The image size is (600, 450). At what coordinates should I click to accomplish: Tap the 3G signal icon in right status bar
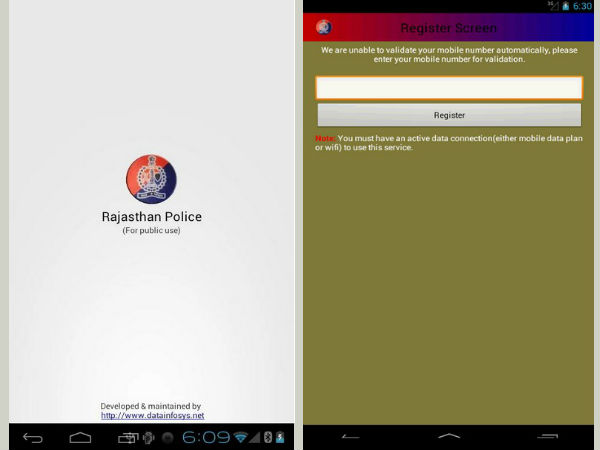coord(553,6)
